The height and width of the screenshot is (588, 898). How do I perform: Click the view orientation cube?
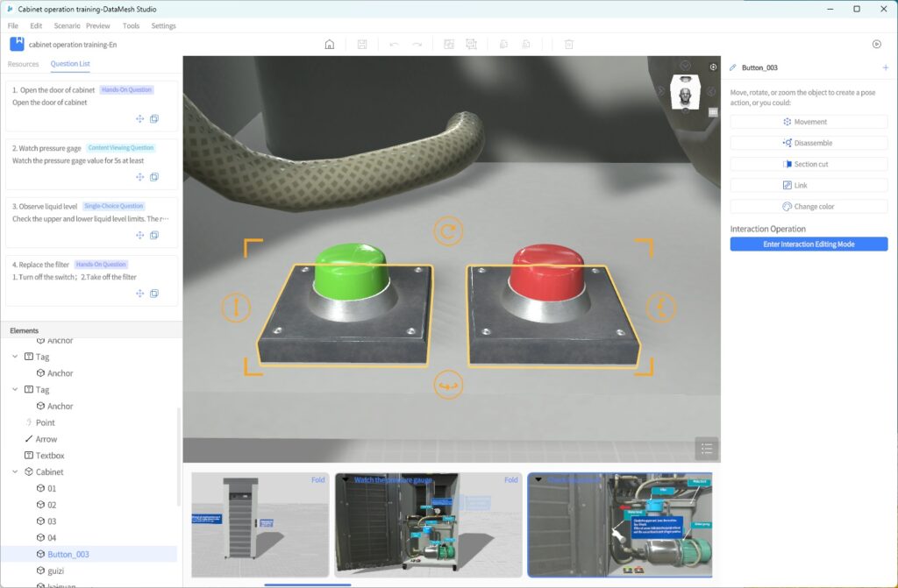coord(684,93)
